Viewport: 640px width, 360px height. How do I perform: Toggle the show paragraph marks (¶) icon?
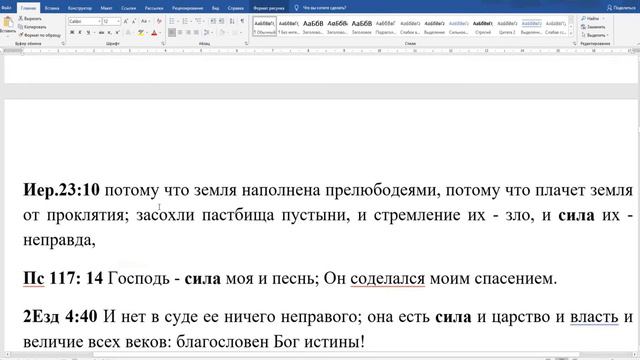click(x=242, y=21)
